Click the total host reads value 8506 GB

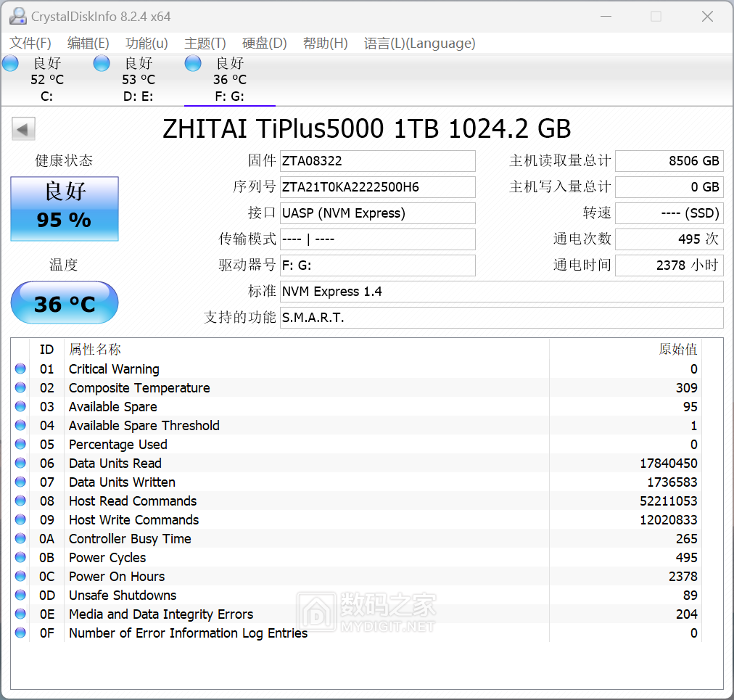(x=669, y=160)
